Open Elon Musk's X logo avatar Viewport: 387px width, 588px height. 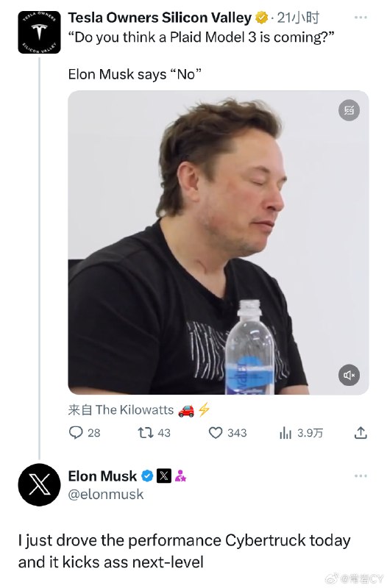[39, 484]
